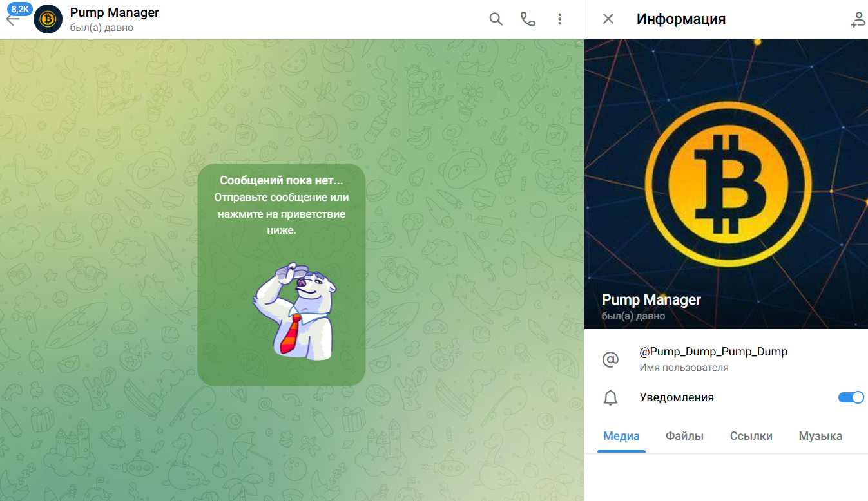
Task: Switch to the Файлы tab
Action: click(x=684, y=436)
